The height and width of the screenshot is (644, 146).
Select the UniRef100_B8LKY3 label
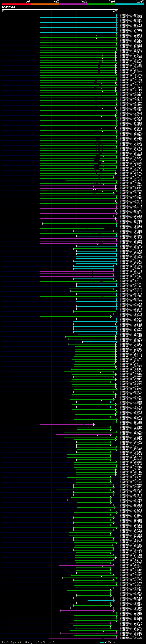click(x=131, y=180)
